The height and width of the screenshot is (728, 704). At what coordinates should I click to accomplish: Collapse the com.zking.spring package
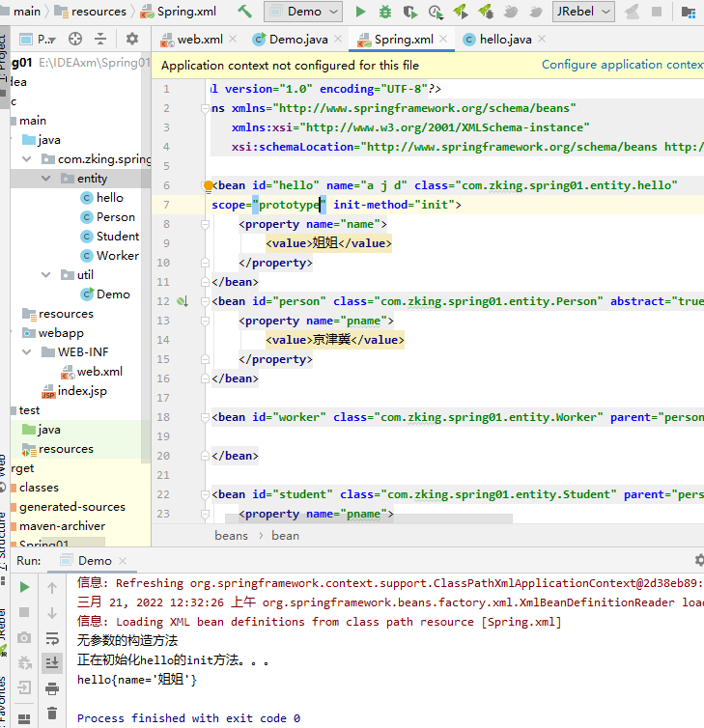point(27,159)
